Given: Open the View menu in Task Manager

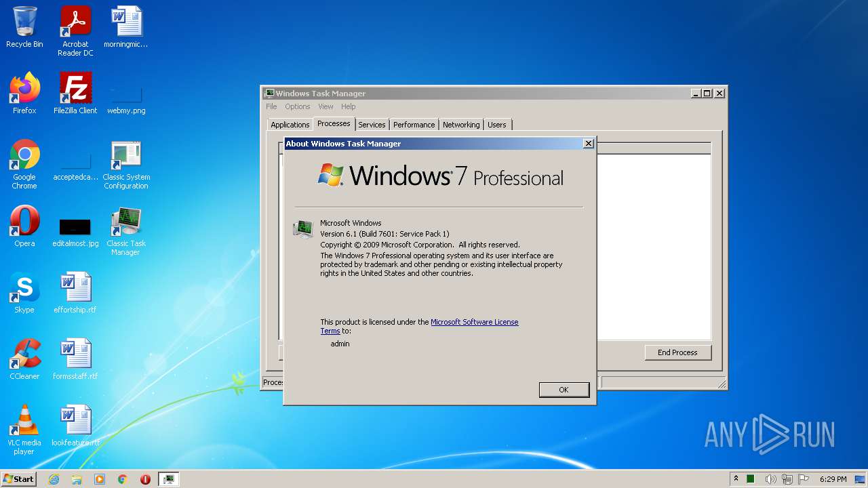Looking at the screenshot, I should point(325,106).
